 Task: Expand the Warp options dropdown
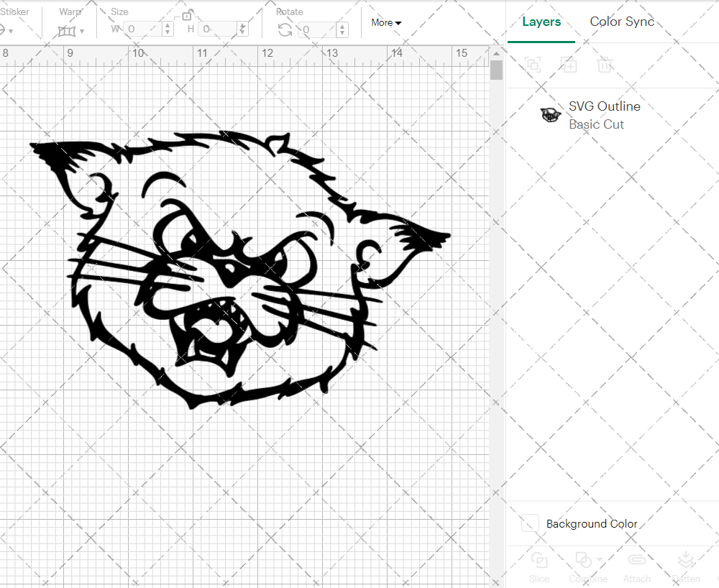click(x=81, y=32)
